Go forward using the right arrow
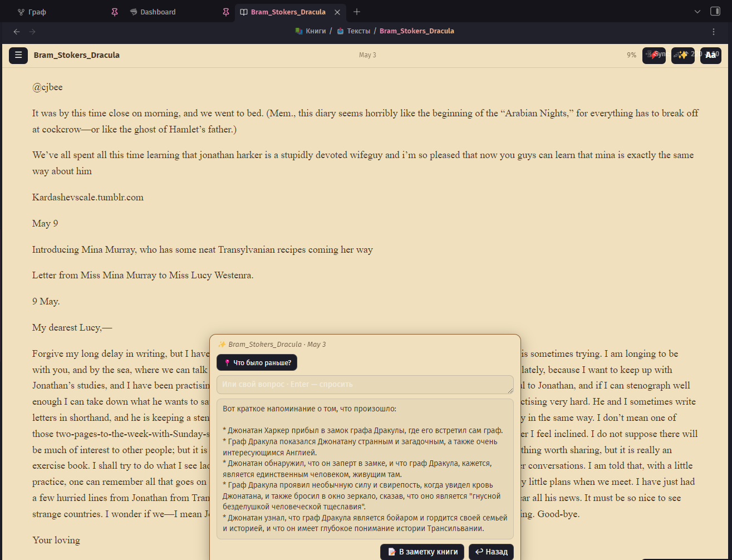The height and width of the screenshot is (560, 732). click(x=32, y=31)
